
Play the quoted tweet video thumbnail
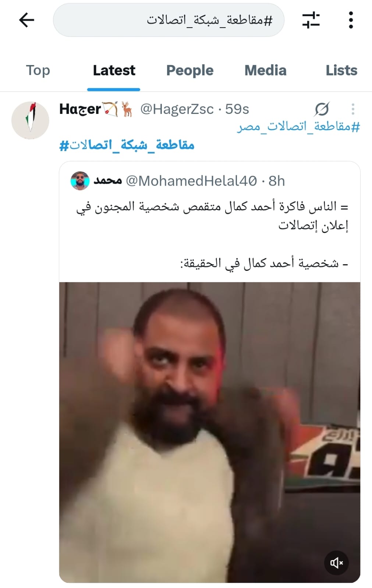pos(210,432)
